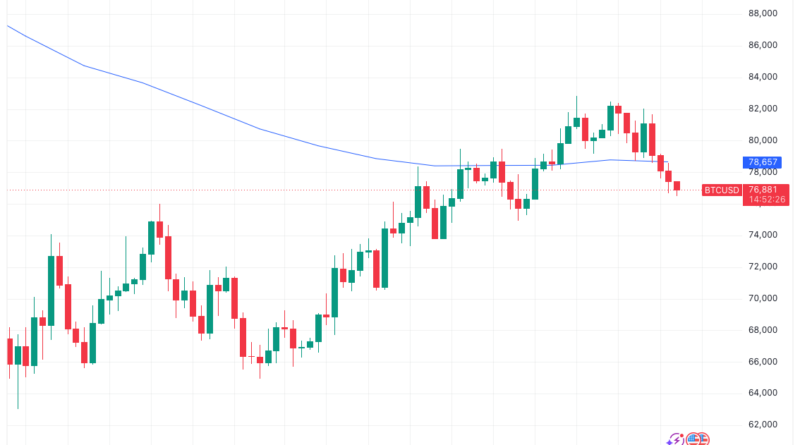Click the 84,000 price axis label

pos(763,77)
